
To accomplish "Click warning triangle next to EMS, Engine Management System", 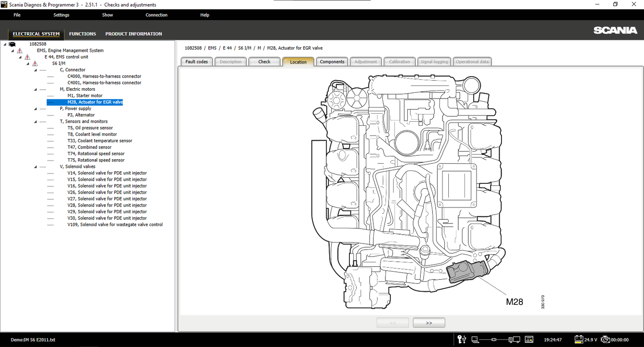I will point(20,51).
